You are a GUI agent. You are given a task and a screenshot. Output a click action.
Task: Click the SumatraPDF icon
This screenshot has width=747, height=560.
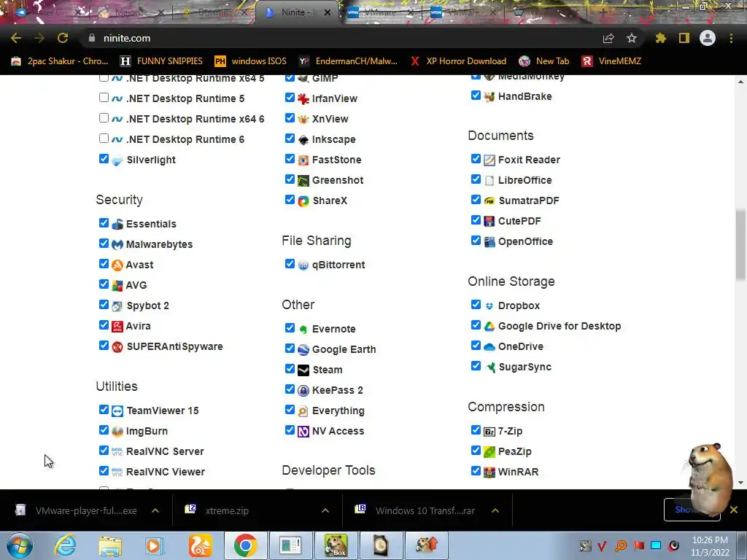pyautogui.click(x=489, y=201)
